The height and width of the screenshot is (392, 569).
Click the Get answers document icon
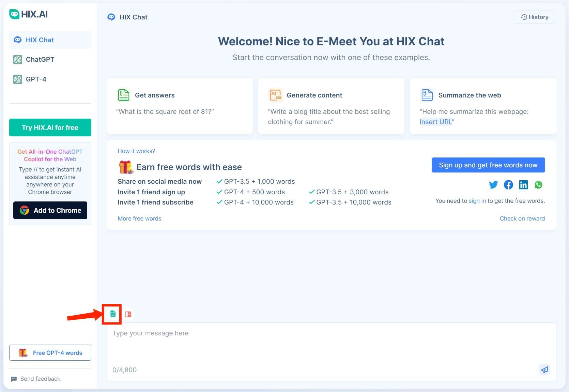point(123,95)
